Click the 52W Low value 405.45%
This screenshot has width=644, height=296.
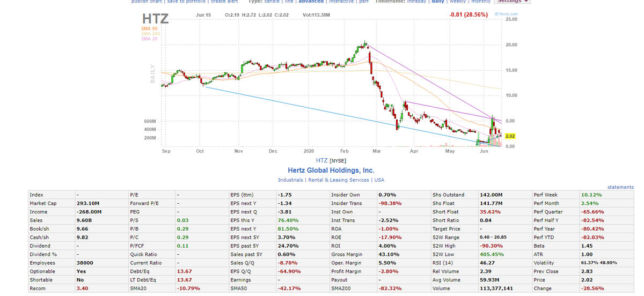pos(491,254)
